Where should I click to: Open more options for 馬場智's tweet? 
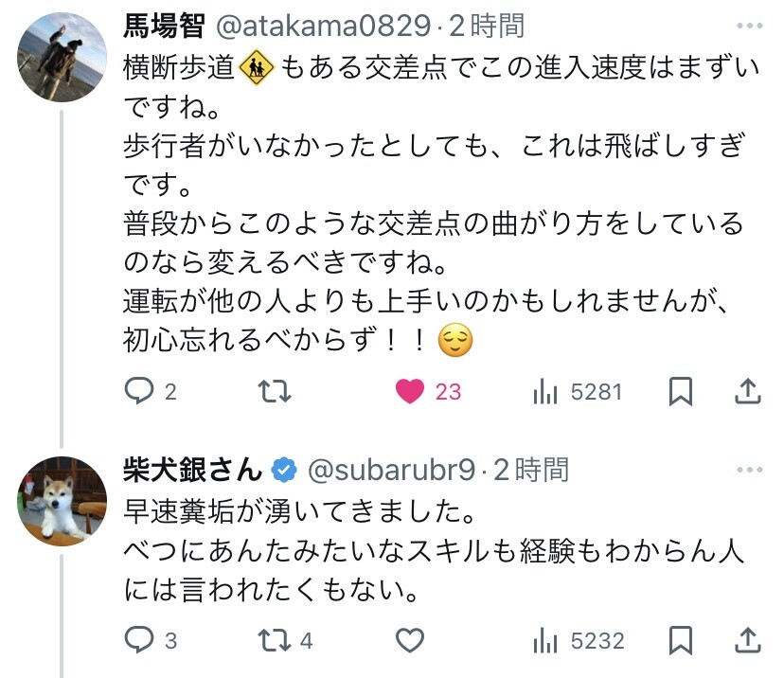click(x=750, y=26)
